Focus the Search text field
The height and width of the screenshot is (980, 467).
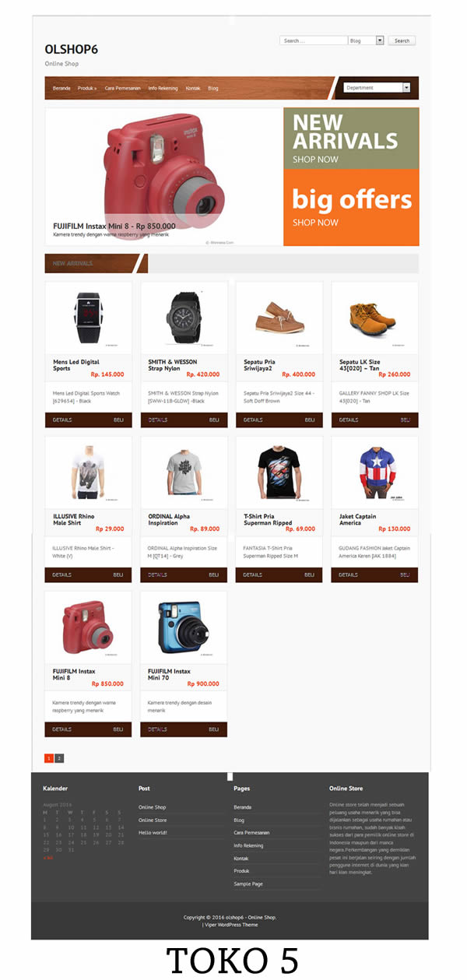pyautogui.click(x=314, y=40)
